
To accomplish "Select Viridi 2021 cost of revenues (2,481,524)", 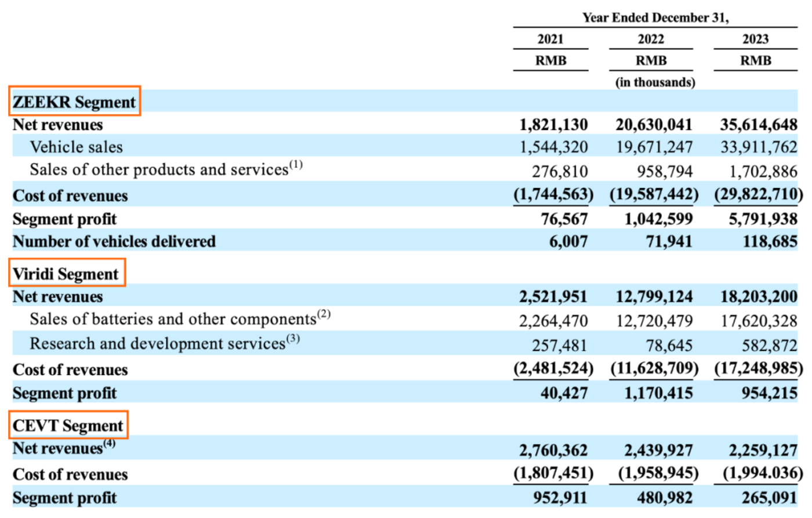I will coord(553,368).
